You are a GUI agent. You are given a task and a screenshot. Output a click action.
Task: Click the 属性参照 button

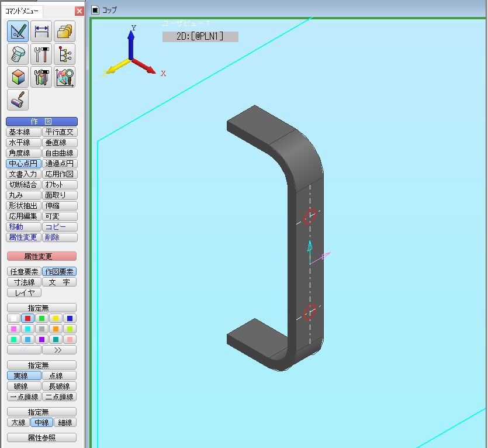[41, 437]
